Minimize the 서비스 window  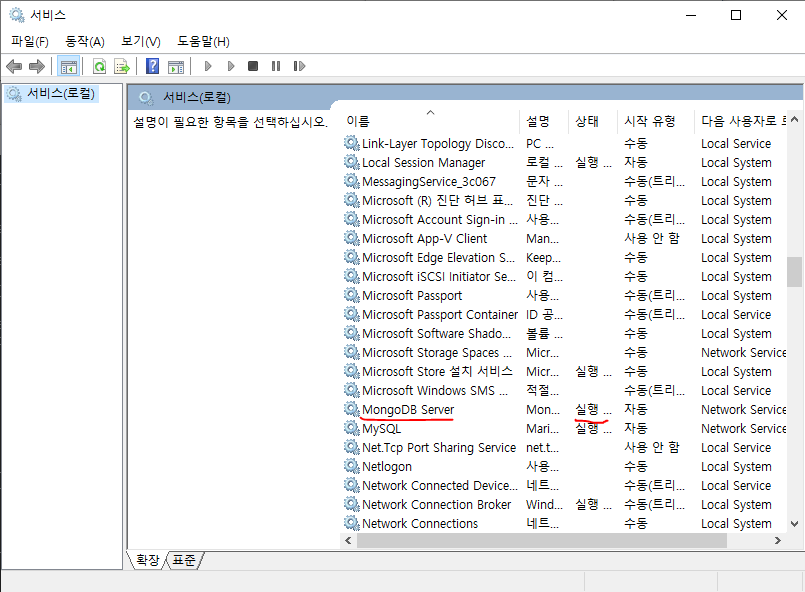tap(691, 15)
